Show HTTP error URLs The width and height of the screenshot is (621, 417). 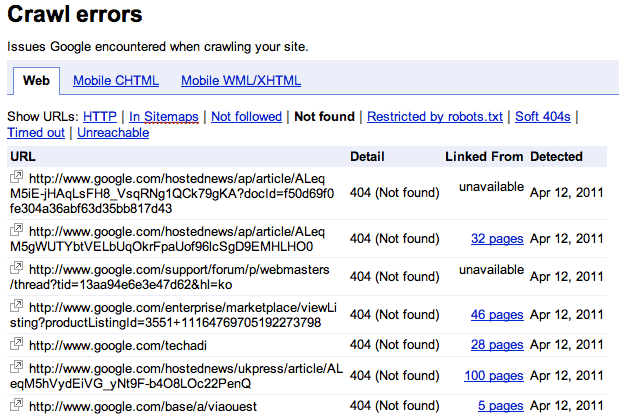[100, 117]
